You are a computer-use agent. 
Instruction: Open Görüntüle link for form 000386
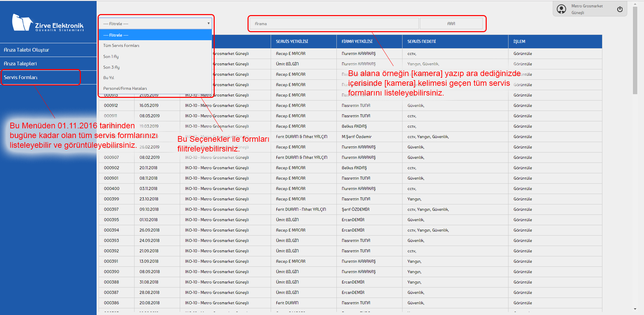click(522, 303)
